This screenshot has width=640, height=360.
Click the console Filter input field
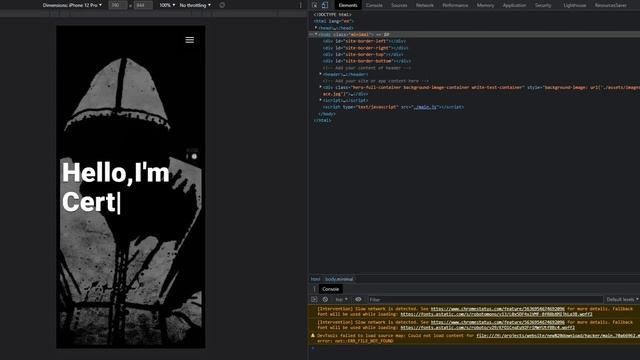coord(485,300)
